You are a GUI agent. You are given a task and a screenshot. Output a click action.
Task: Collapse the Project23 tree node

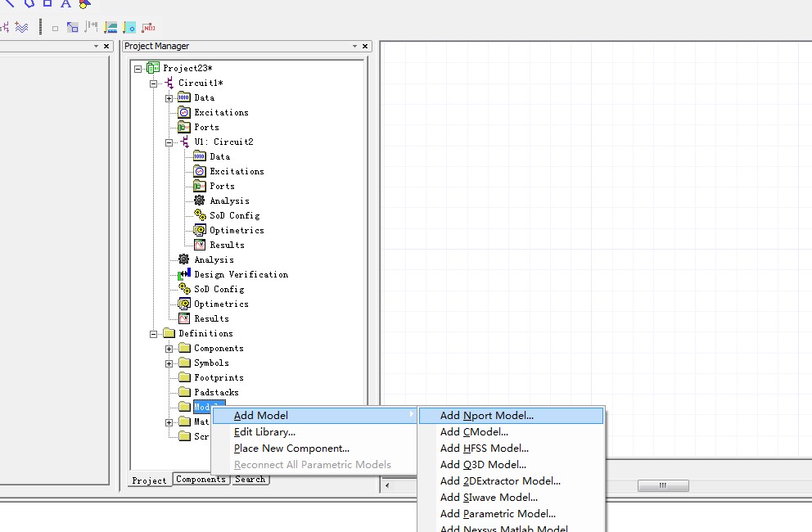click(x=138, y=69)
